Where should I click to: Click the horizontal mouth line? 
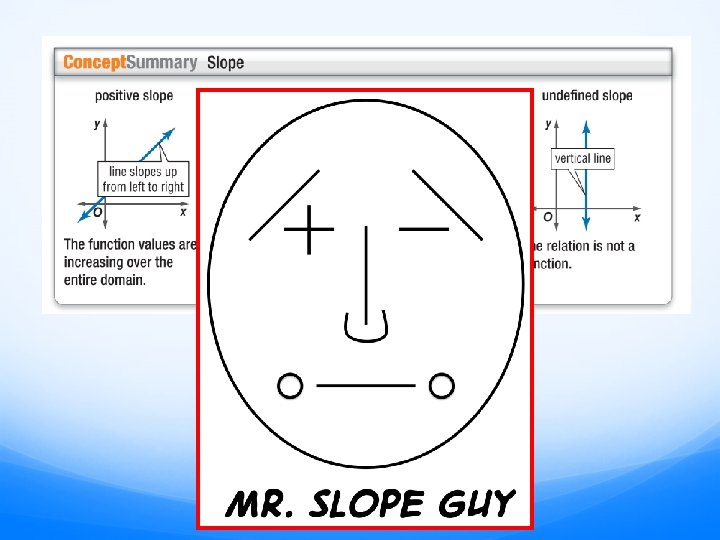366,386
